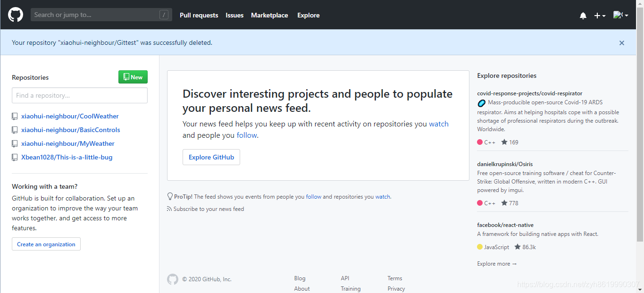Click the repo icon beside CoolWeather

15,116
